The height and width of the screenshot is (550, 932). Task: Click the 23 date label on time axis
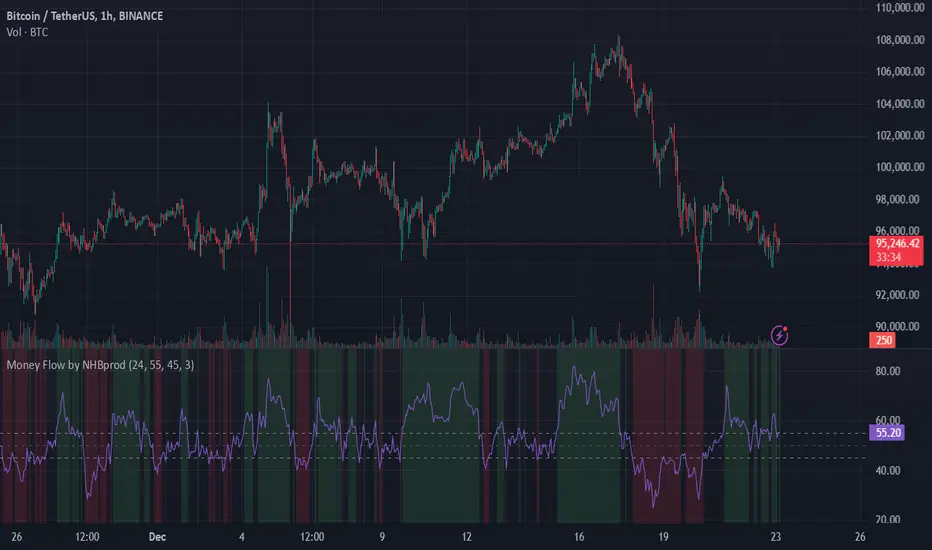[776, 537]
